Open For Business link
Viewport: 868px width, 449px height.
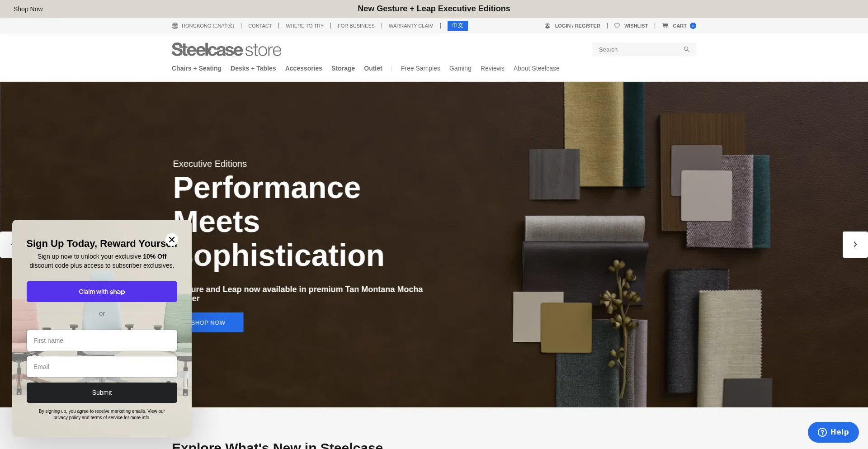click(x=356, y=26)
